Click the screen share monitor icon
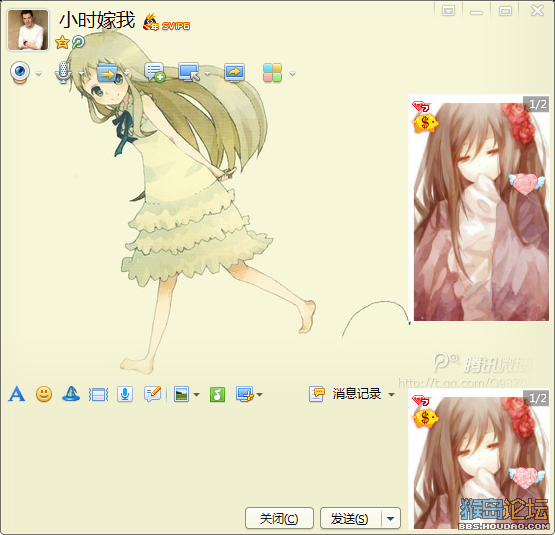Screen dimensions: 555x535 pos(234,73)
